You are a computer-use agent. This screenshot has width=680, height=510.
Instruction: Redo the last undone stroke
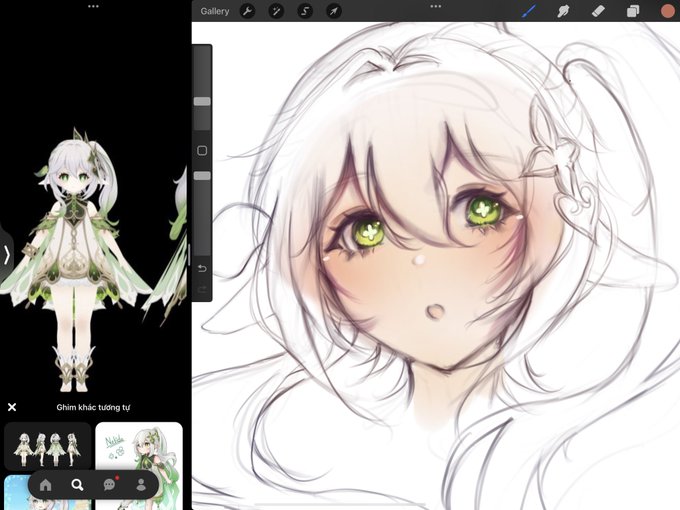[x=202, y=289]
